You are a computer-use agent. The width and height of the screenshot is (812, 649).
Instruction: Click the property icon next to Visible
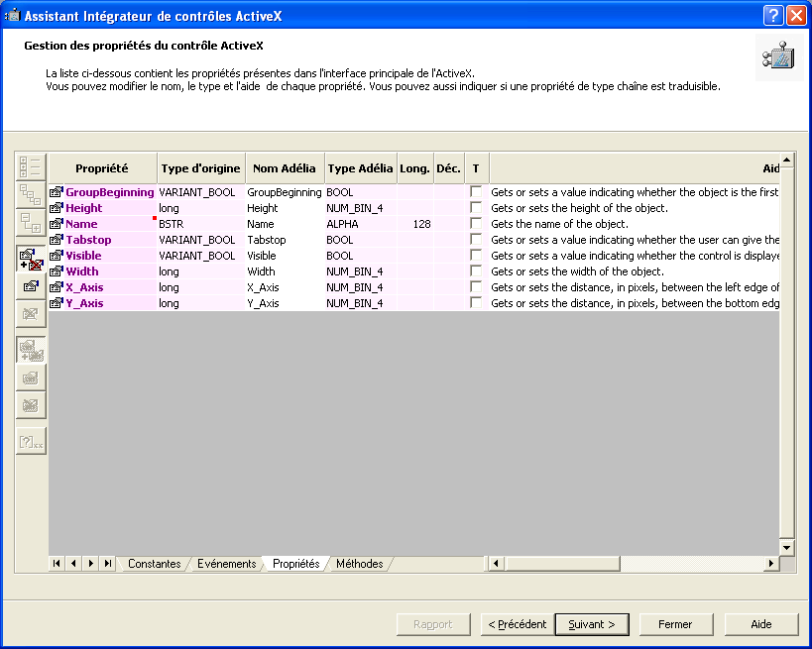point(57,256)
